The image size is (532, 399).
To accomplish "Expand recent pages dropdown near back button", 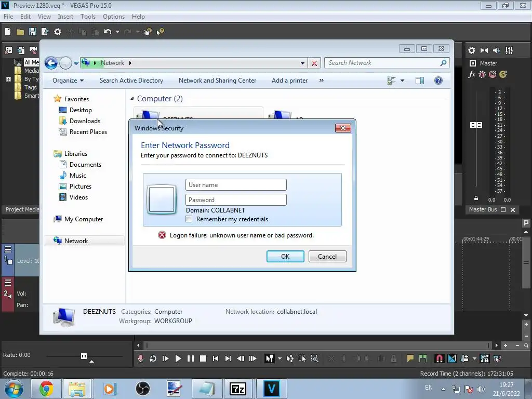I will click(x=76, y=63).
